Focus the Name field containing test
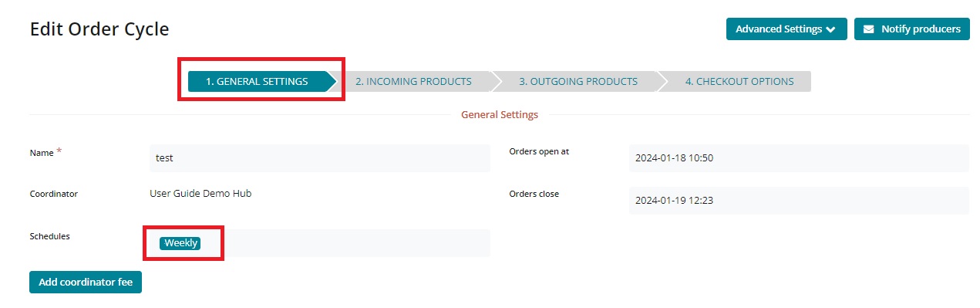Screen dimensions: 980x308 click(319, 157)
